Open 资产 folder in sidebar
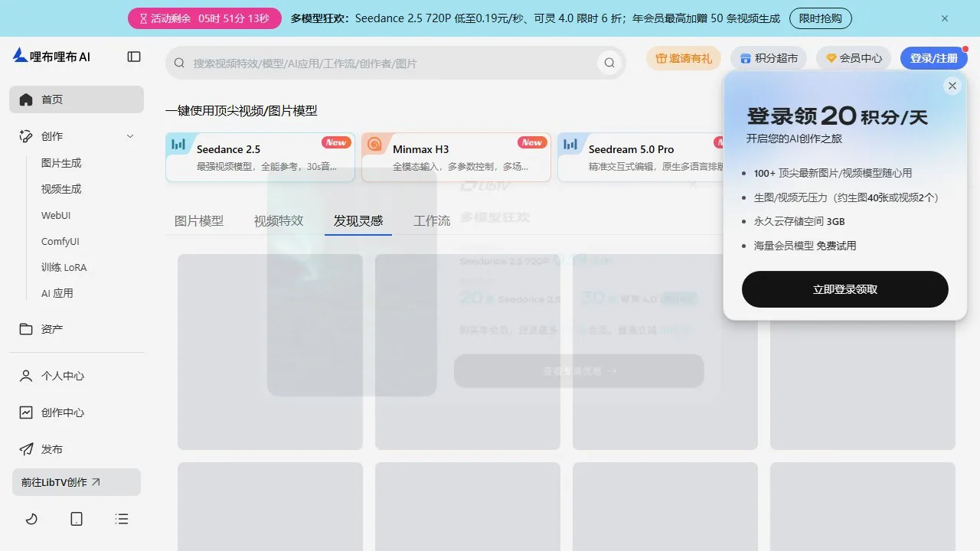 pos(77,329)
